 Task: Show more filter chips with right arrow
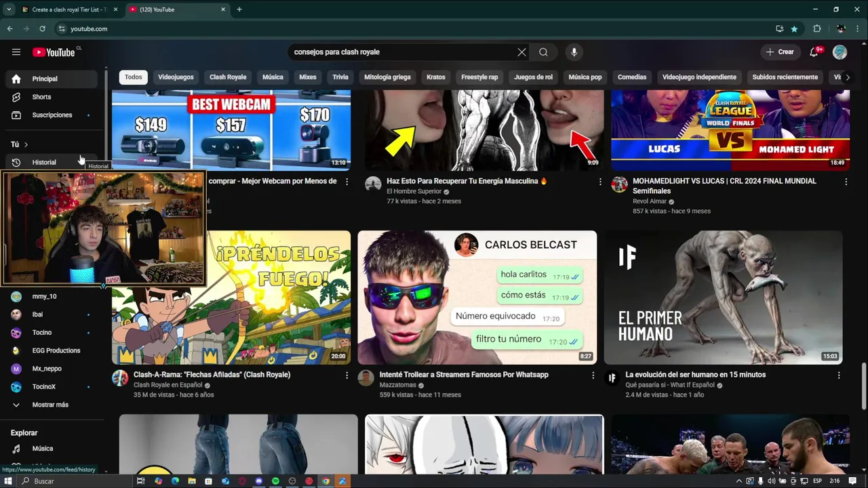[848, 77]
